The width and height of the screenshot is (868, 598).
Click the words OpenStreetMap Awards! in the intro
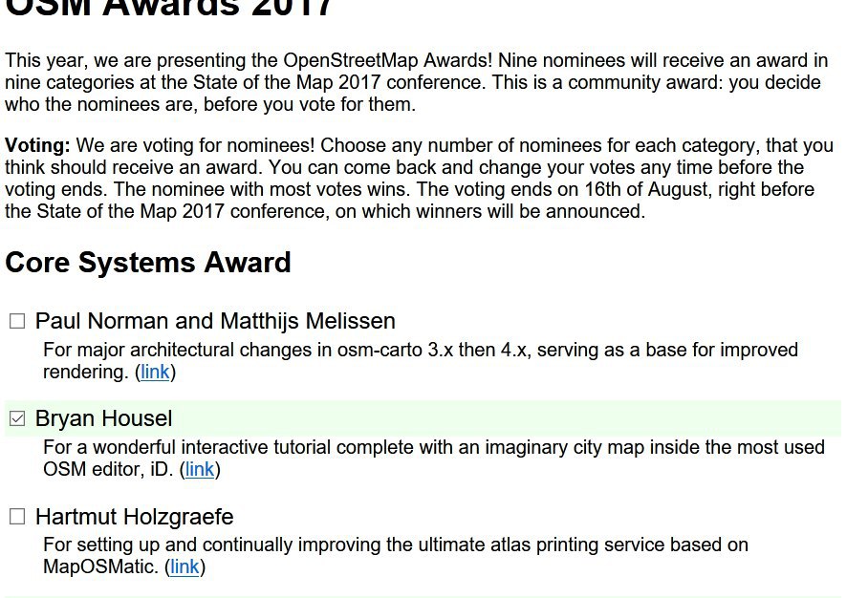click(x=387, y=60)
